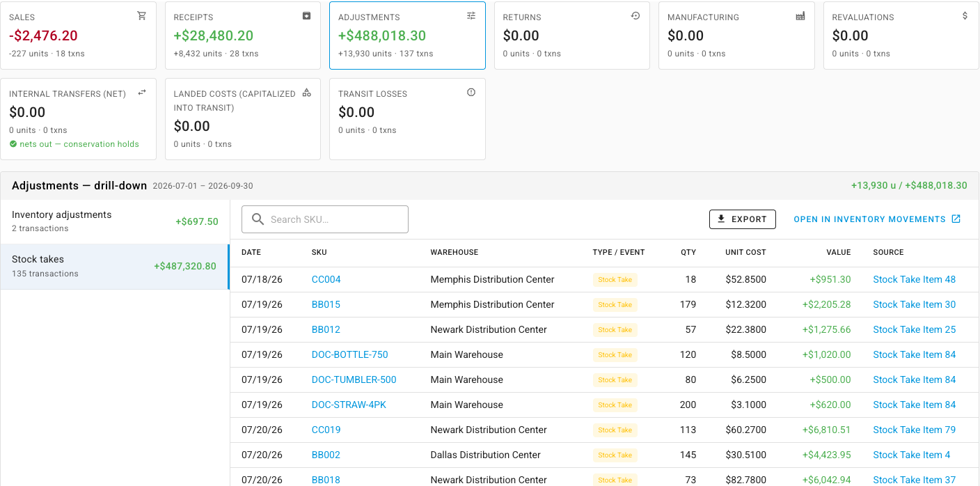Open SKU DOC-BOTTLE-750 link

click(350, 354)
